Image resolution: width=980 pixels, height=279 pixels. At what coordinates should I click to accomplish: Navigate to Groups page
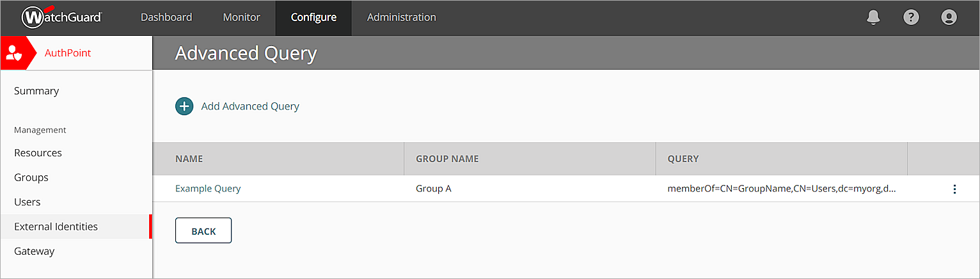click(31, 177)
